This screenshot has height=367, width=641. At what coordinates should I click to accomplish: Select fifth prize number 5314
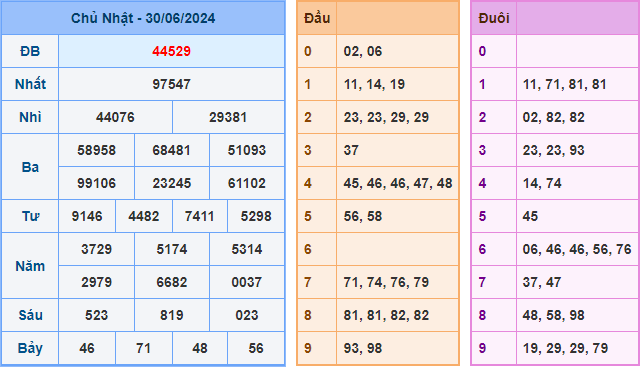pyautogui.click(x=247, y=249)
